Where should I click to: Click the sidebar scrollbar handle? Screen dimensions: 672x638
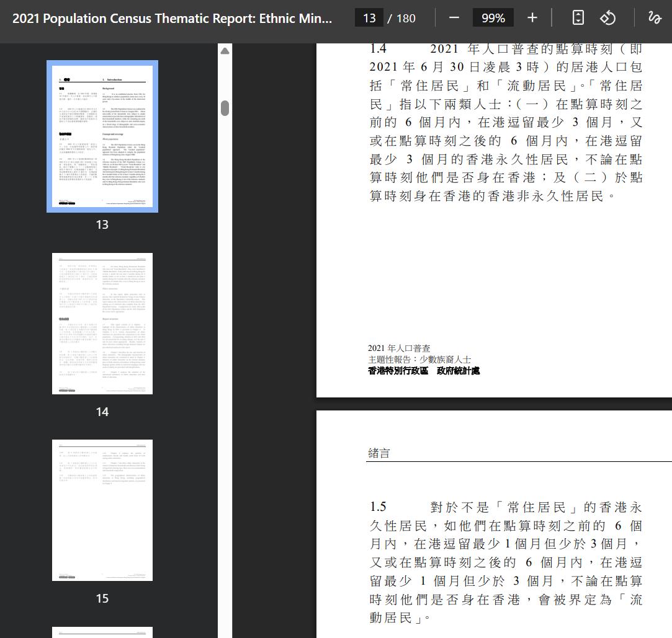pos(225,108)
